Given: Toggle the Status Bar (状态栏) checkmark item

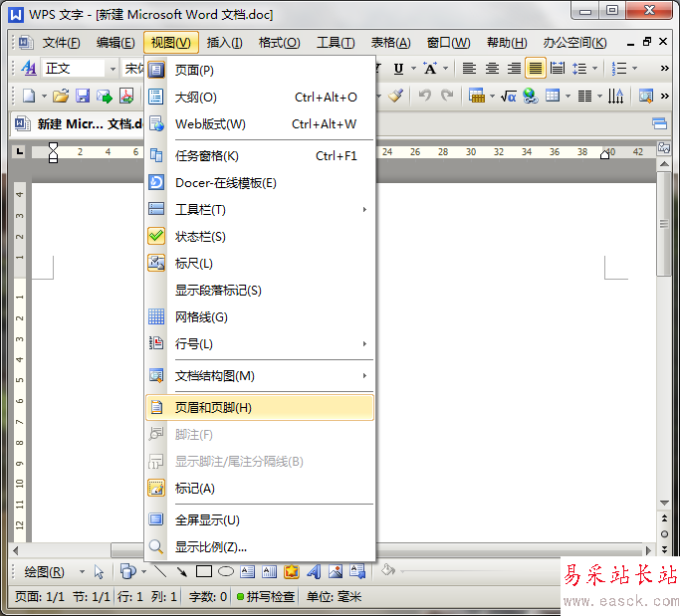Looking at the screenshot, I should [x=260, y=237].
